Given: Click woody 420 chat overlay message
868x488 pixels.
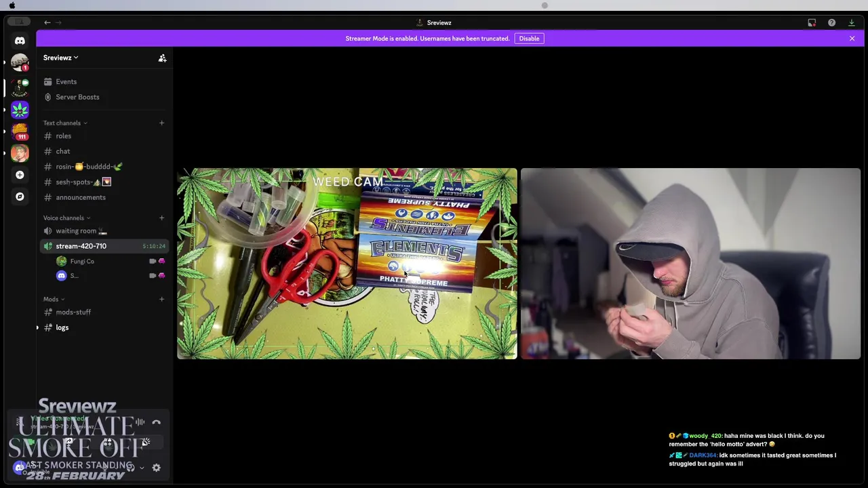Looking at the screenshot, I should point(747,440).
